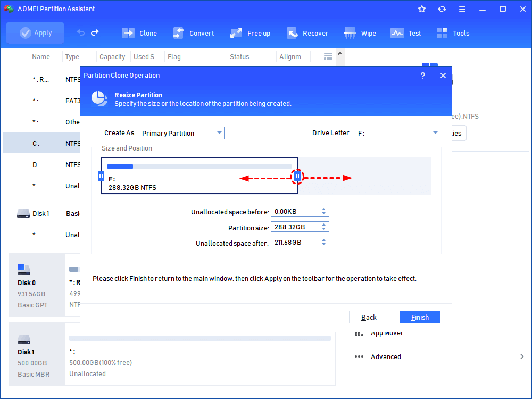532x399 pixels.
Task: Click the Apply checkmark button
Action: coord(35,33)
